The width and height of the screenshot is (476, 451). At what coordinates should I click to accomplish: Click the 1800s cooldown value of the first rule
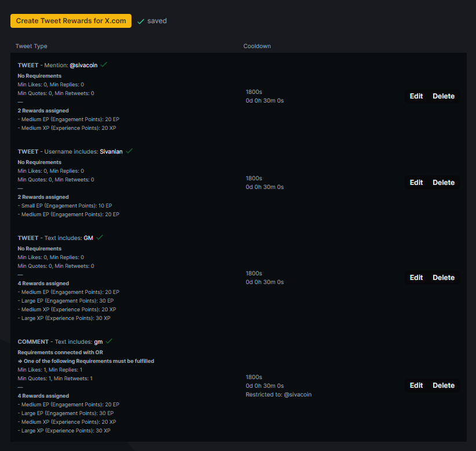point(254,92)
